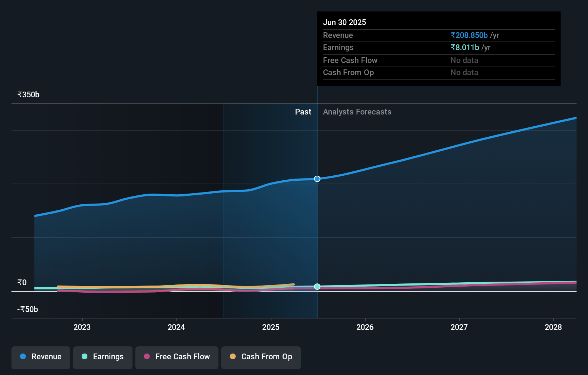This screenshot has width=588, height=375.
Task: Click the -₹50b y-axis label
Action: click(28, 310)
